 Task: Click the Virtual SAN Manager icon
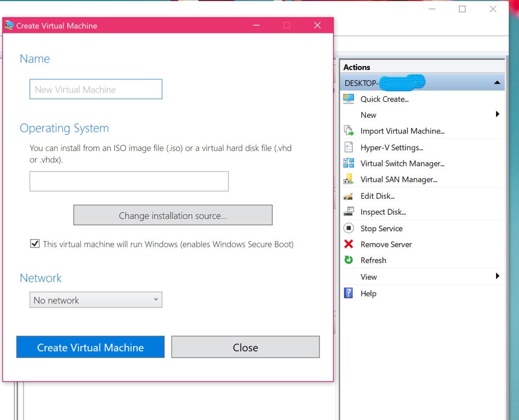[349, 179]
